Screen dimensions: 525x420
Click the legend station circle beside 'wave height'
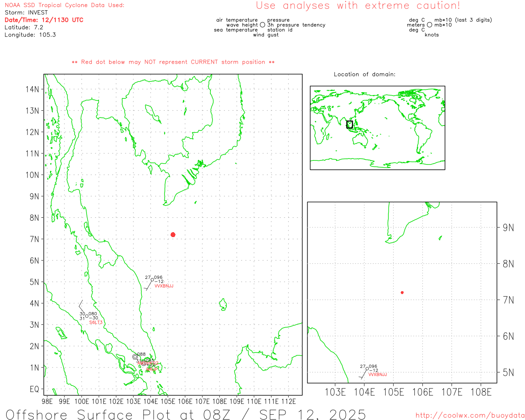point(262,25)
